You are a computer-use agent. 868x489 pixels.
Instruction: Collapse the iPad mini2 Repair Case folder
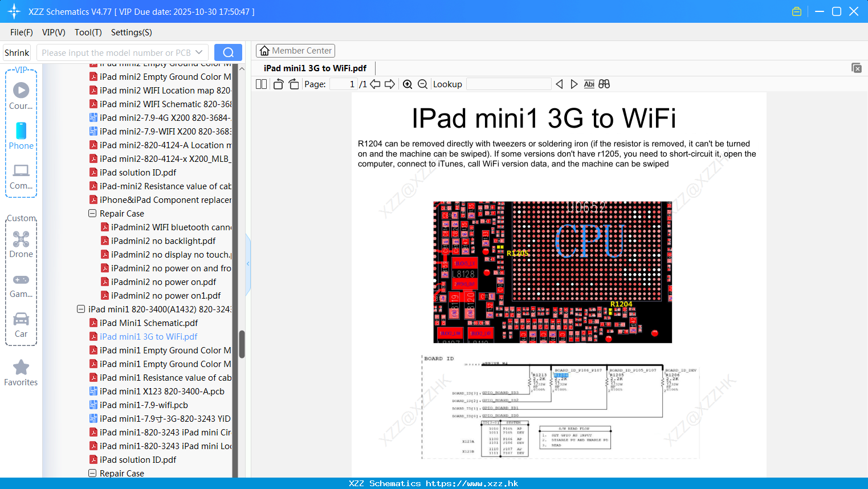pos(92,214)
